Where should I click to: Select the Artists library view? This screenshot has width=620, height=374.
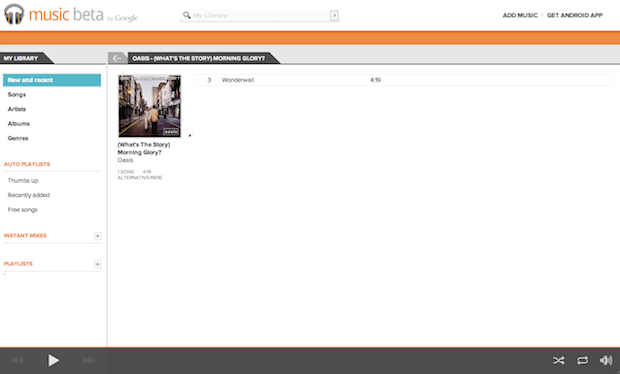[17, 109]
